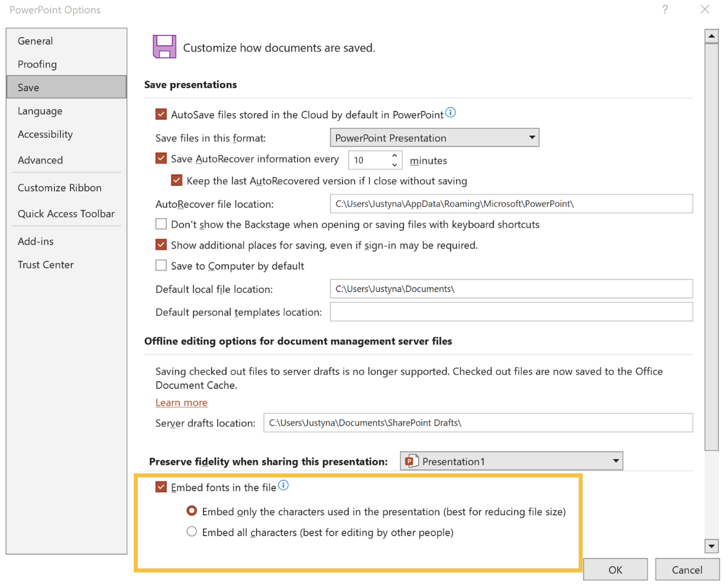
Task: Check Don't show the Backstage option
Action: click(x=161, y=224)
